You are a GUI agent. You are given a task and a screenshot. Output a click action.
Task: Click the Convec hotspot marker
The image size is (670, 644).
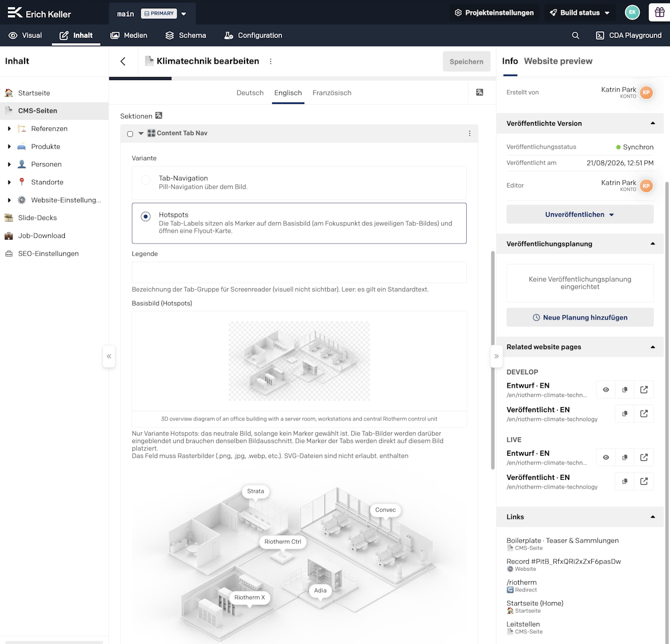pos(385,510)
